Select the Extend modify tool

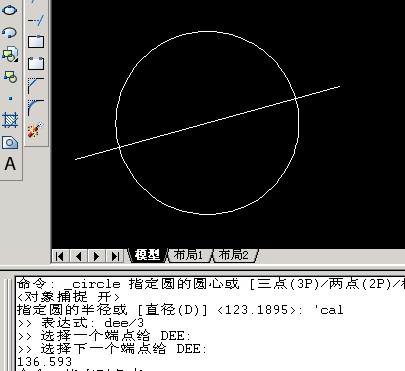click(x=36, y=21)
